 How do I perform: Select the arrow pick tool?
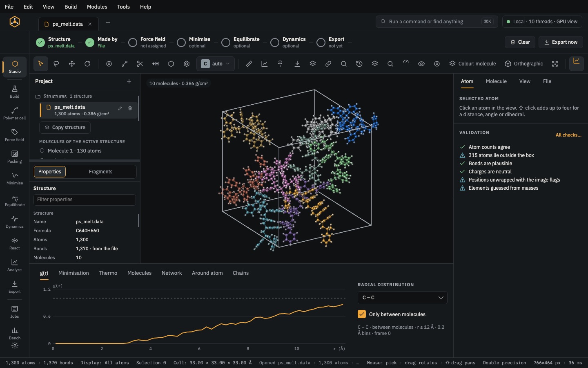coord(40,64)
